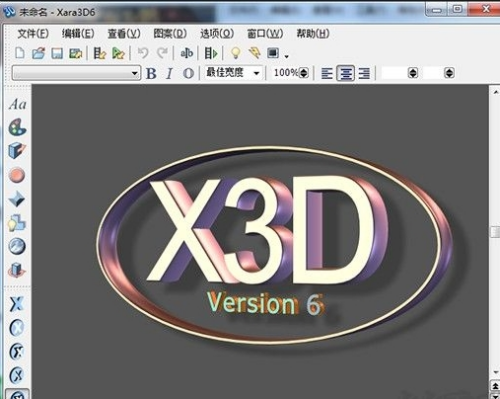Expand the font name dropdown

(x=134, y=73)
